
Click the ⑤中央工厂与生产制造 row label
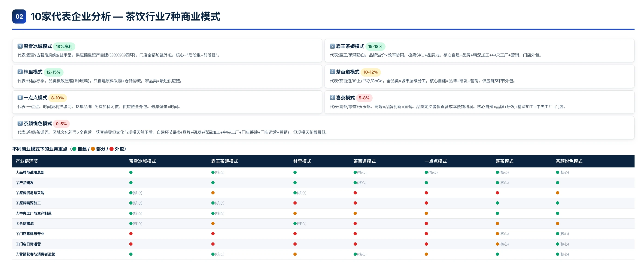(x=33, y=213)
